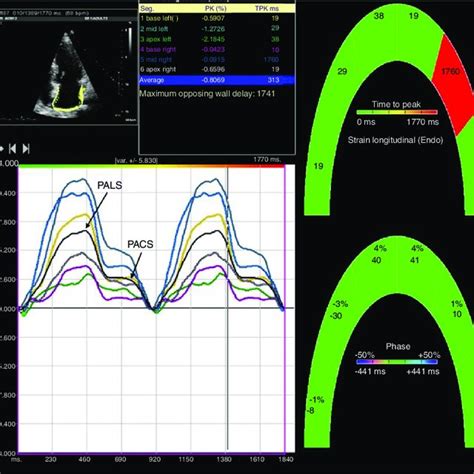Screen dimensions: 474x474
Task: Click the PALS label on the graph
Action: (110, 185)
